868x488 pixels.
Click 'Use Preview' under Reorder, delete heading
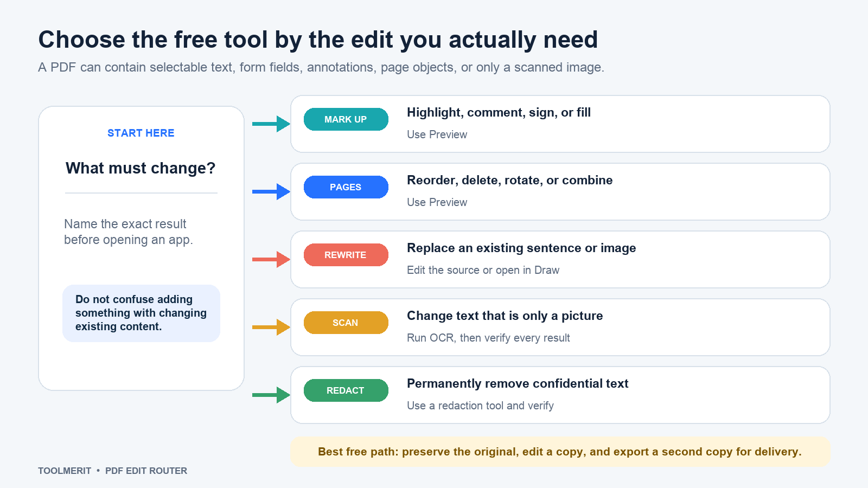tap(437, 202)
